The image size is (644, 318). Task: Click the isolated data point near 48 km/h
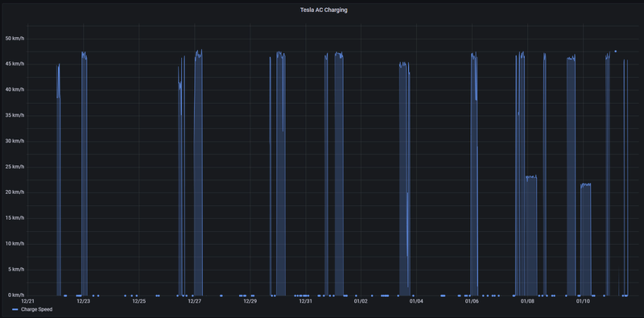click(x=615, y=52)
